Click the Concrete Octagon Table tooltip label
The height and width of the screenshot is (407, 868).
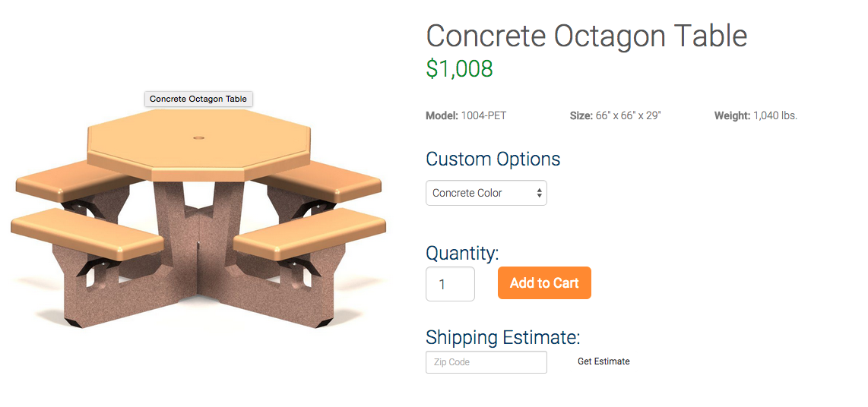click(x=198, y=99)
